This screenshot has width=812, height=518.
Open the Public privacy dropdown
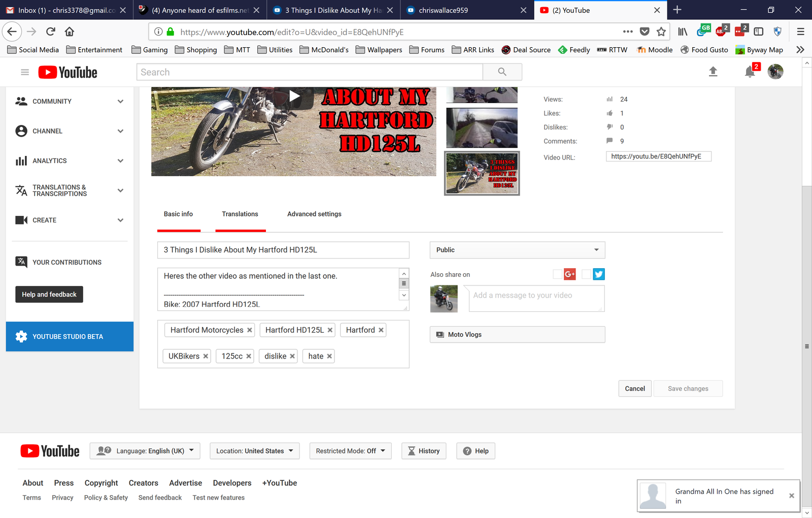point(518,250)
